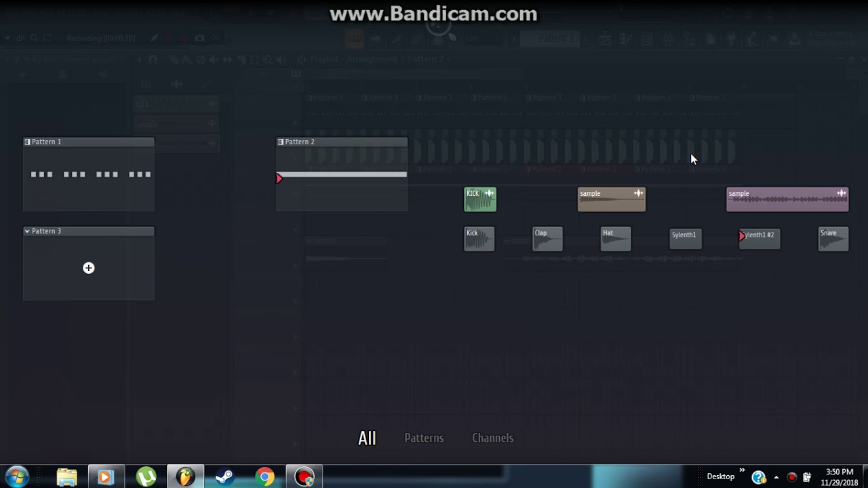Switch to the Channels tab

pyautogui.click(x=492, y=439)
